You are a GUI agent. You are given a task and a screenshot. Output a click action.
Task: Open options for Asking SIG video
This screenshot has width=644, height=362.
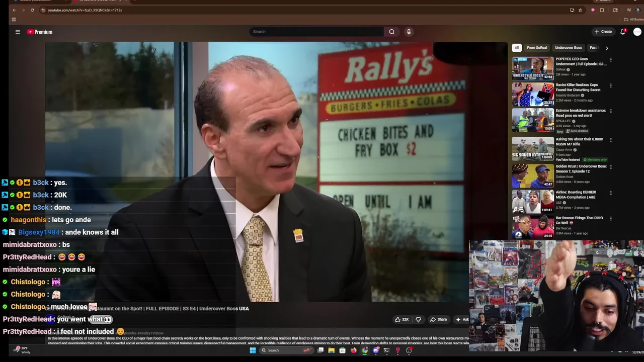[x=611, y=140]
